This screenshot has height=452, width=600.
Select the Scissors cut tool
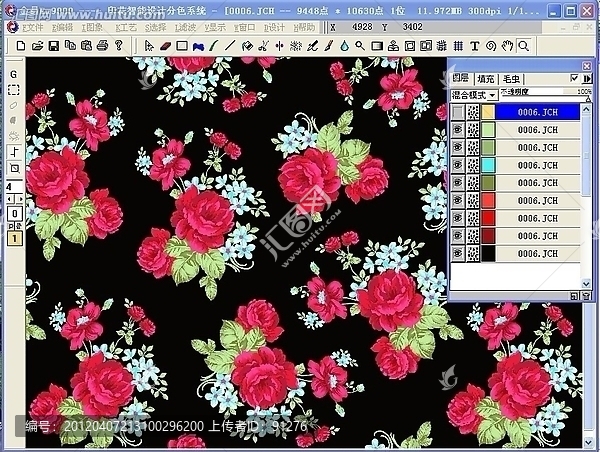coord(263,46)
